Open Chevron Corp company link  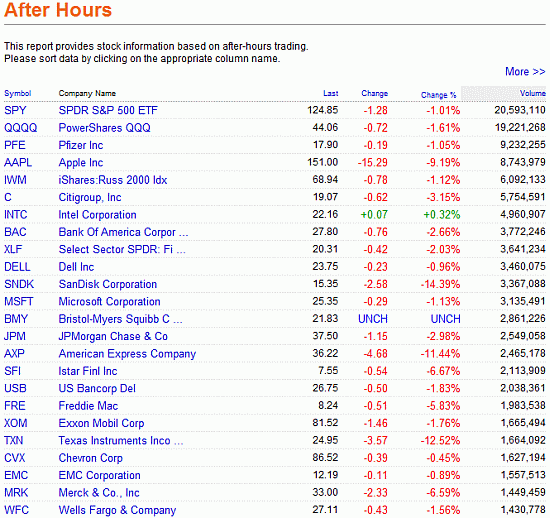pyautogui.click(x=90, y=458)
